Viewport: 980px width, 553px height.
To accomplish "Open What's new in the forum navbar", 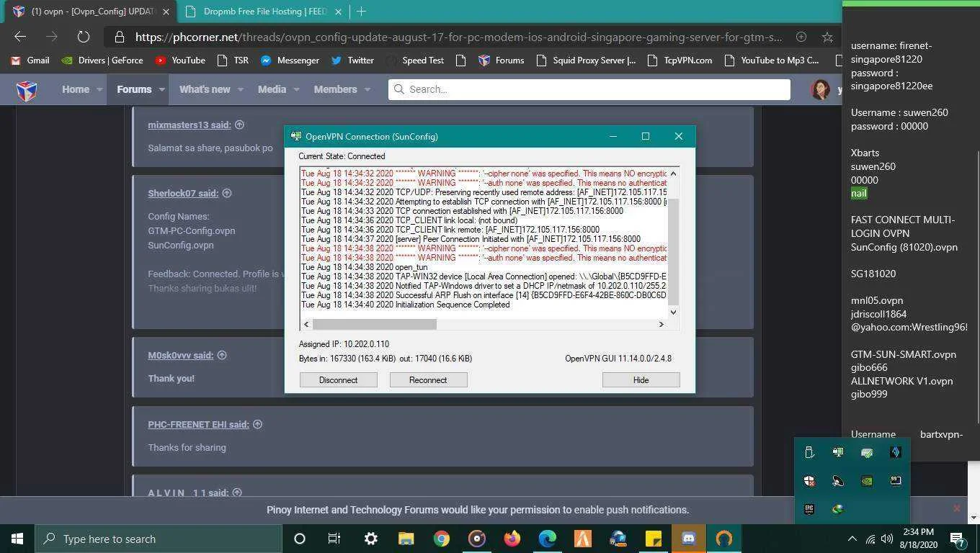I will (205, 89).
